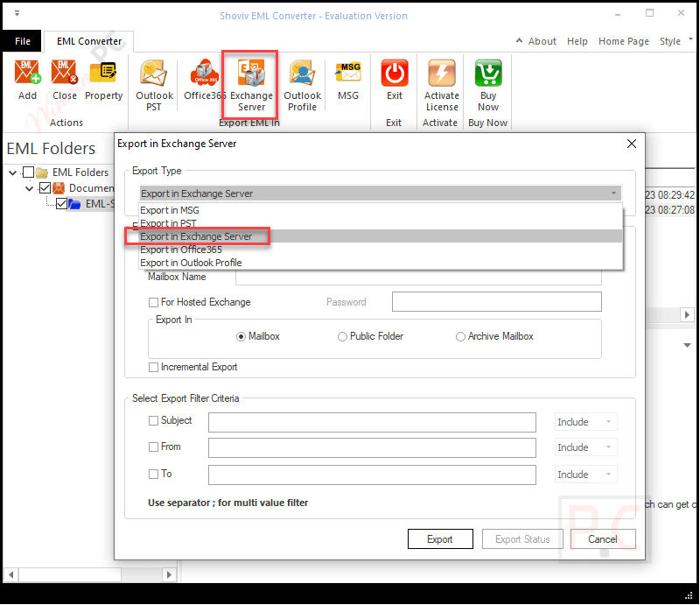Click left arrow of folder pane scrollbar
This screenshot has width=700, height=605.
pos(11,574)
